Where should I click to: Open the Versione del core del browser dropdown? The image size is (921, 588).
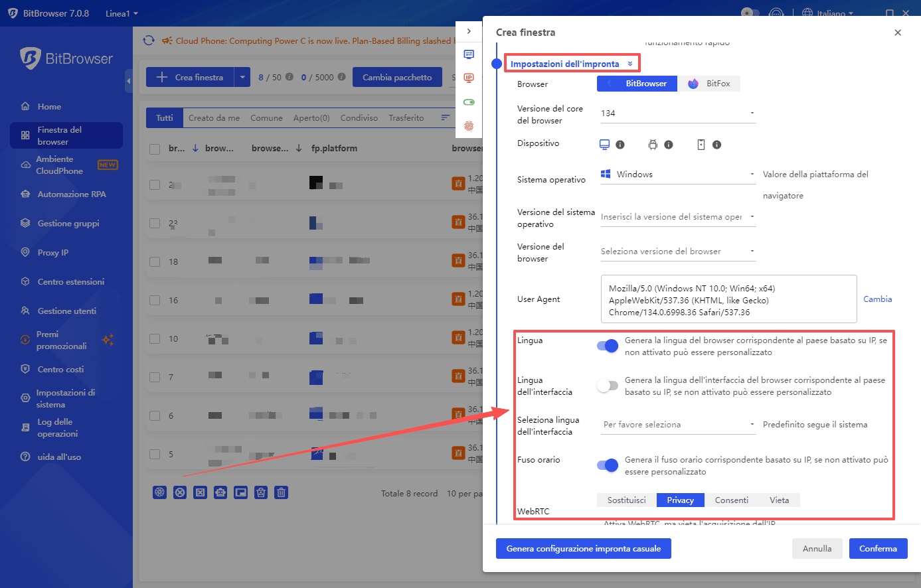677,113
